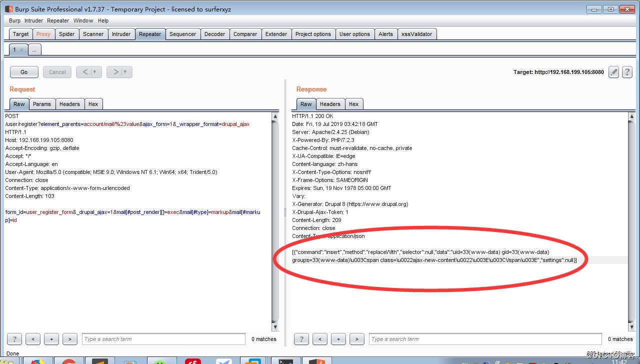Select the Response Headers tab
The height and width of the screenshot is (364, 640).
click(330, 104)
